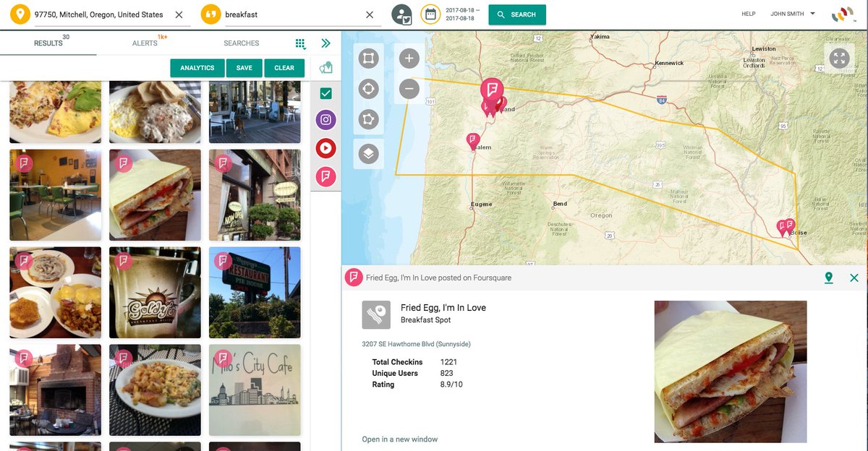The width and height of the screenshot is (868, 451).
Task: Filter results by Instagram
Action: click(325, 119)
